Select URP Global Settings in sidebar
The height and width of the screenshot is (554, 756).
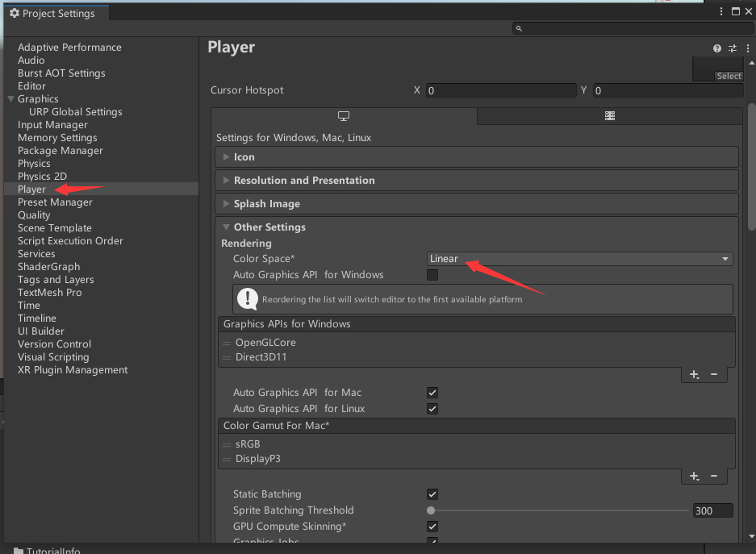[x=75, y=112]
